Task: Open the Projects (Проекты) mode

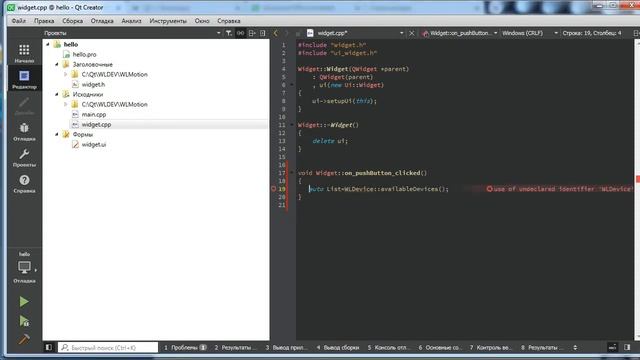Action: (24, 158)
